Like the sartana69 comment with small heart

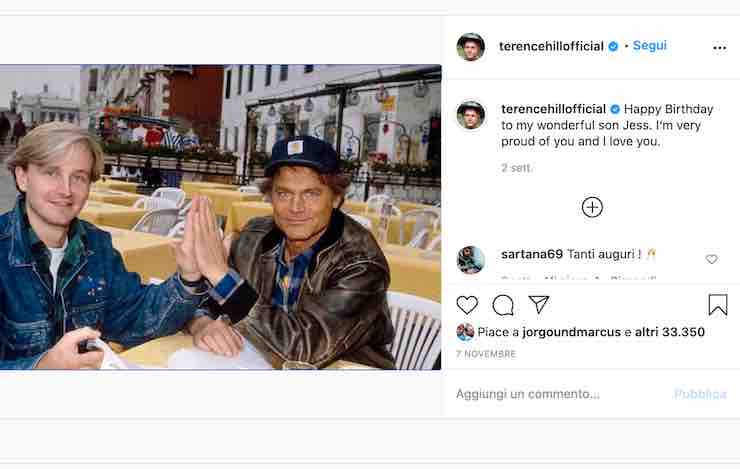[712, 259]
